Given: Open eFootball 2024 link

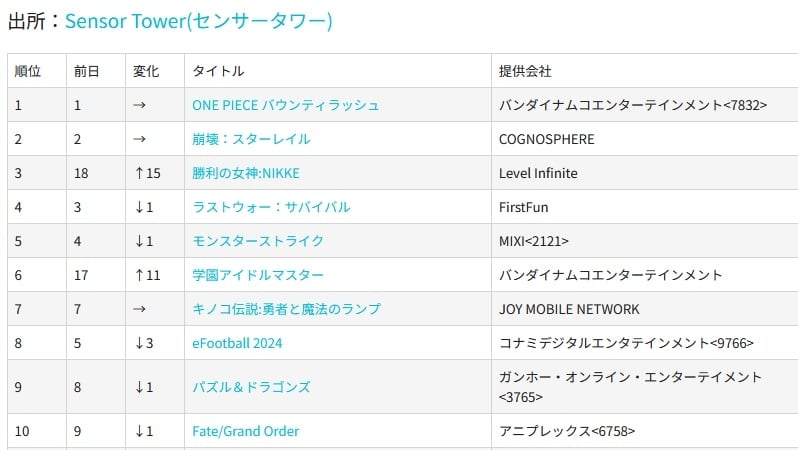Looking at the screenshot, I should coord(237,343).
